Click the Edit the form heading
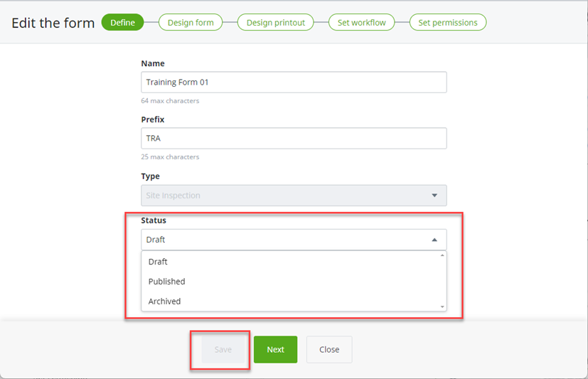This screenshot has height=379, width=588. click(x=53, y=23)
